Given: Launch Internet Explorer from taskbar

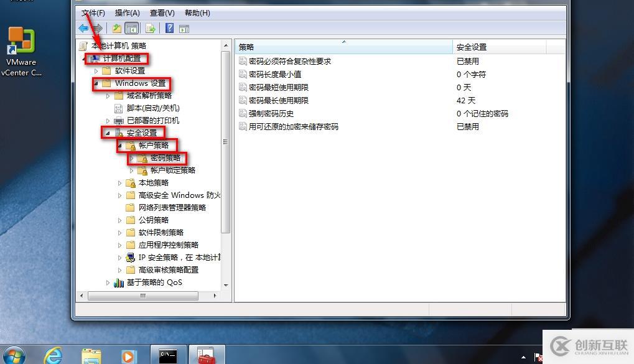Looking at the screenshot, I should click(x=53, y=356).
